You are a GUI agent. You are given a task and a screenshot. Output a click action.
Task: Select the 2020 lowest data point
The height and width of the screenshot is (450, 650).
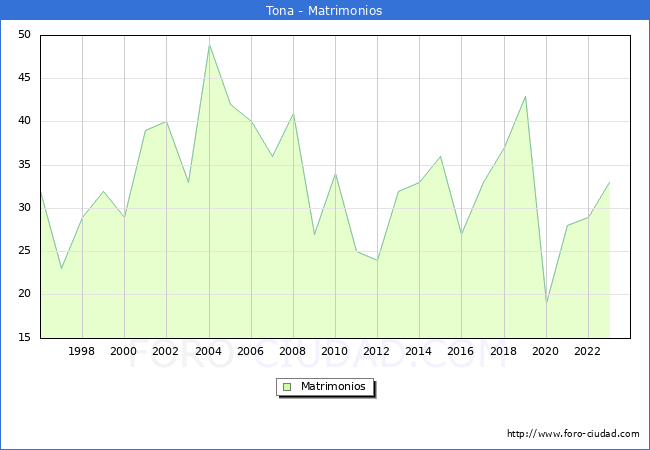click(x=546, y=302)
